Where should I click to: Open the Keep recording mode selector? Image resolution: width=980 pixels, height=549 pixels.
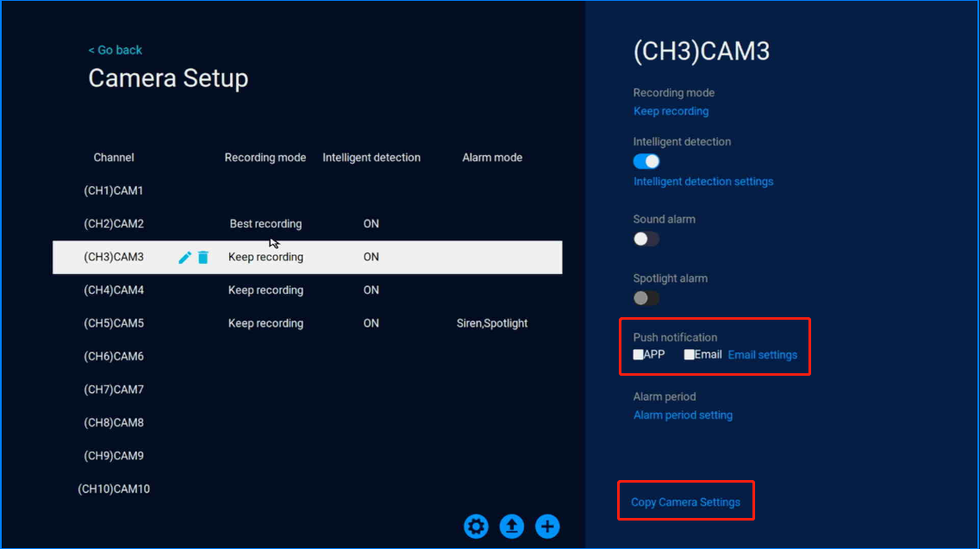pos(671,111)
